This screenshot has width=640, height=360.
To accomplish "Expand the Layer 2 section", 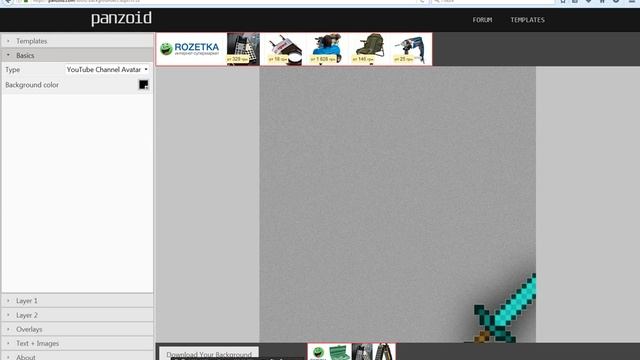I will pyautogui.click(x=77, y=315).
